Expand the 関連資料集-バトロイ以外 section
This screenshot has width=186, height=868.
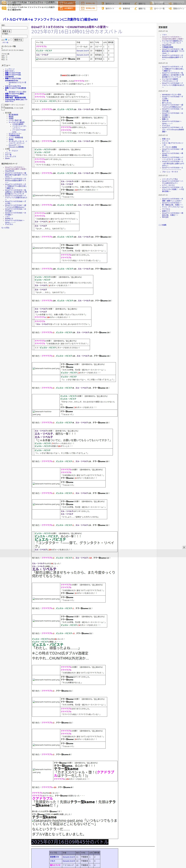[x=3, y=108]
